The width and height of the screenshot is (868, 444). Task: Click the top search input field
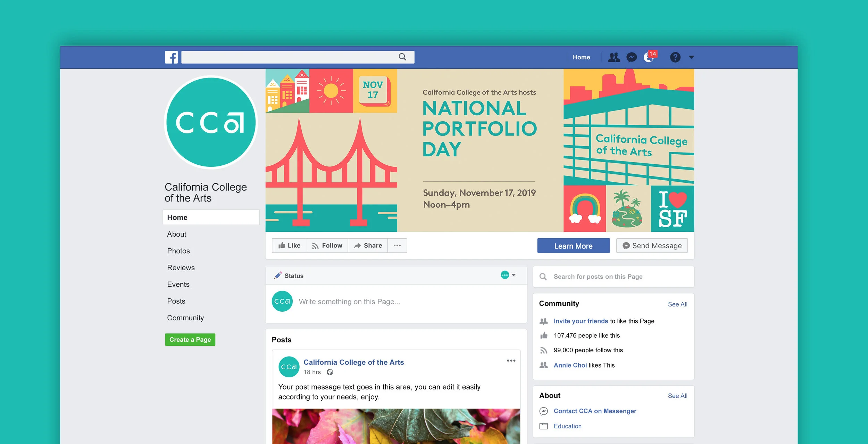click(x=298, y=57)
